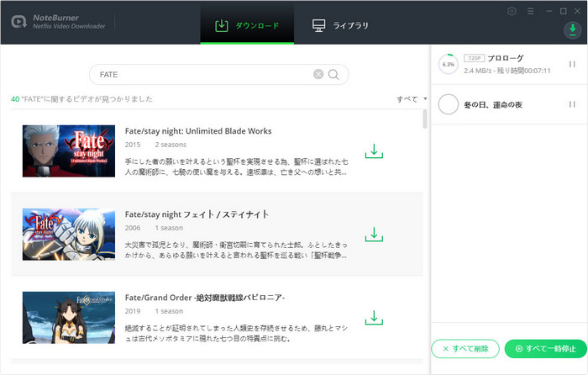Image resolution: width=588 pixels, height=375 pixels.
Task: Open Unlimited Blade Works thumbnail
Action: pyautogui.click(x=69, y=151)
